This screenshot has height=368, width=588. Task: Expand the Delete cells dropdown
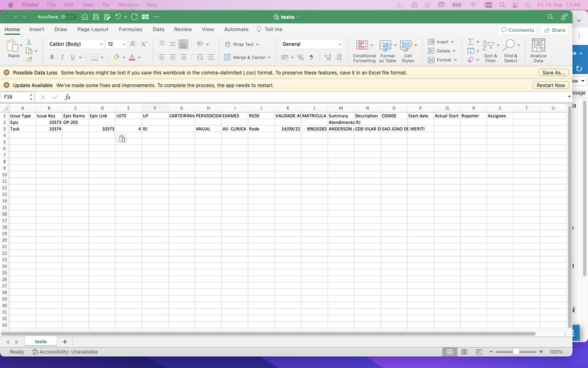(x=454, y=51)
